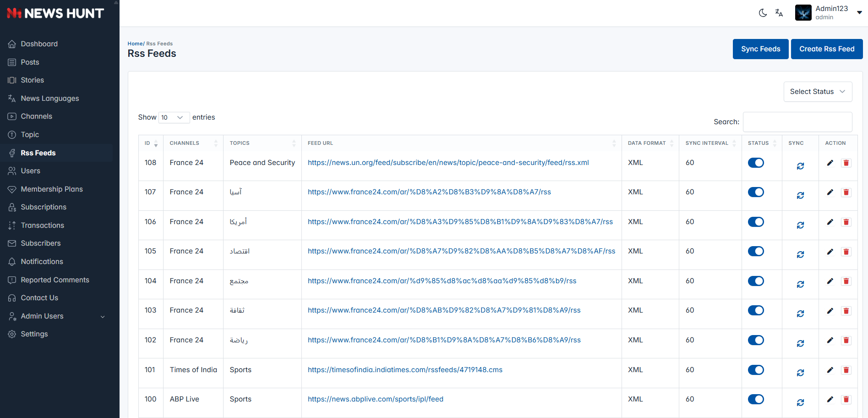The height and width of the screenshot is (418, 868).
Task: Click the Create Rss Feed button
Action: (x=827, y=49)
